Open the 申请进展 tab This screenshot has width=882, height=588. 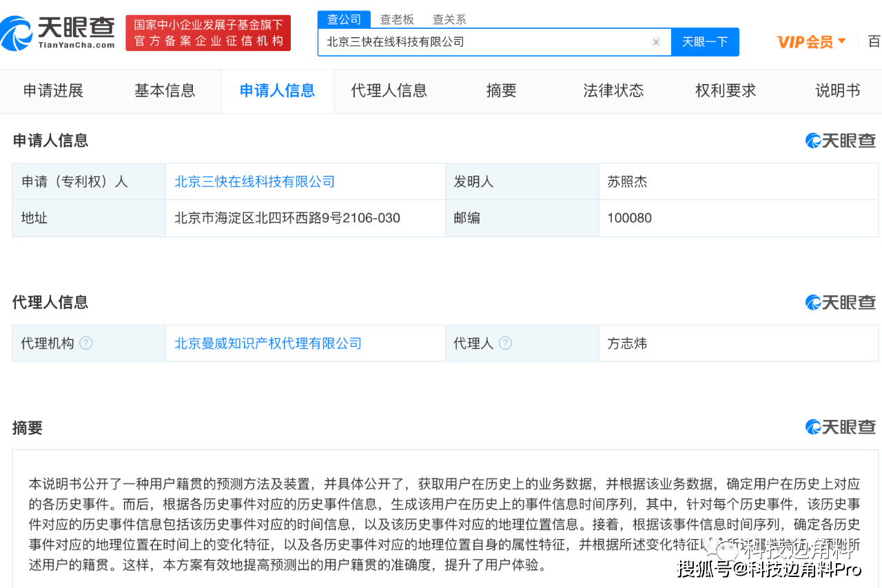tap(52, 90)
